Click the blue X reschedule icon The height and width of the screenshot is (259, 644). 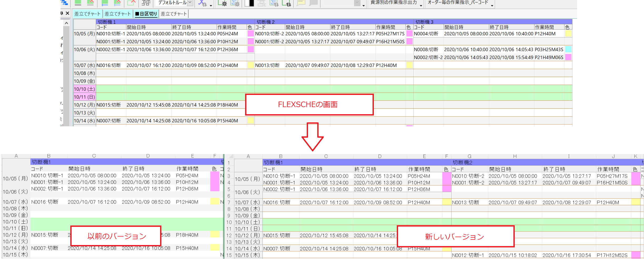[x=202, y=3]
